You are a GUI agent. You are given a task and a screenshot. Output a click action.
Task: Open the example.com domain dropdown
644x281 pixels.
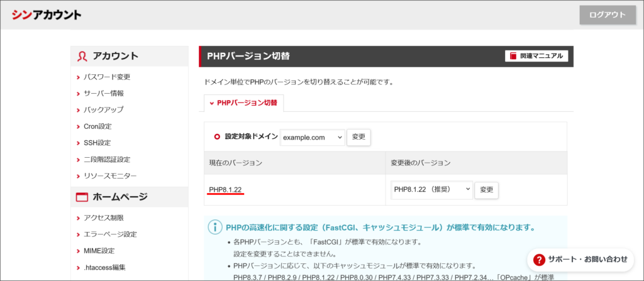click(x=313, y=138)
